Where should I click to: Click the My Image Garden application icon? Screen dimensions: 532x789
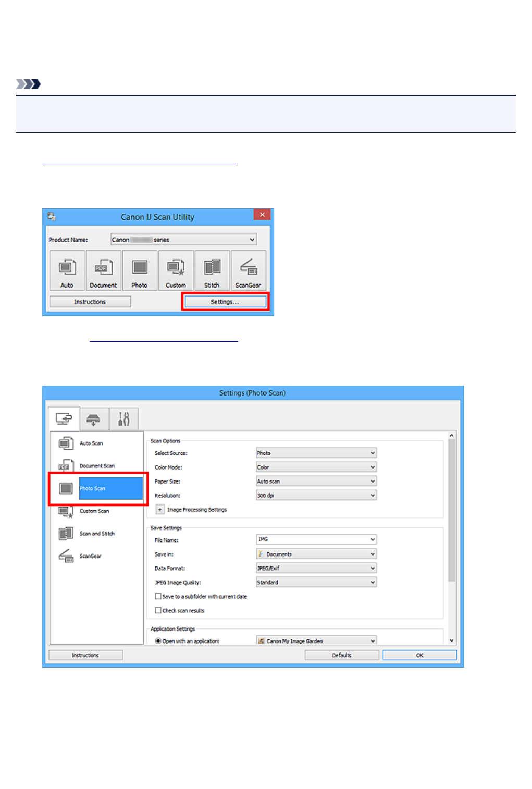tap(261, 641)
